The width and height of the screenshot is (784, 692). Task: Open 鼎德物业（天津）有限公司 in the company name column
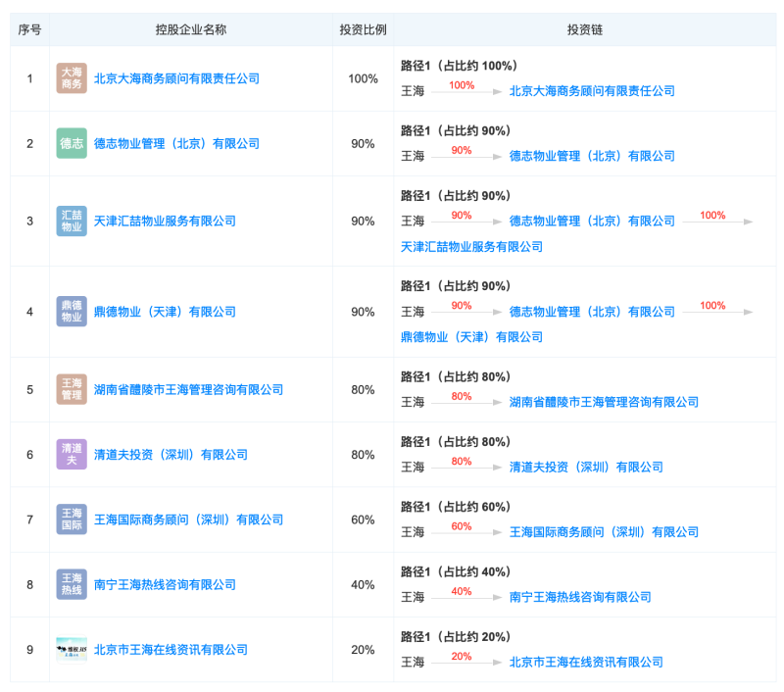coord(165,312)
